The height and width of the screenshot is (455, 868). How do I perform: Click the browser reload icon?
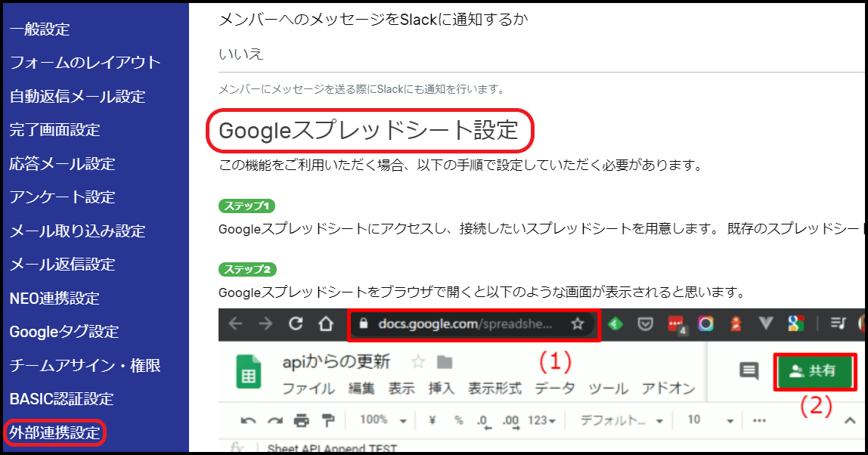click(x=296, y=323)
